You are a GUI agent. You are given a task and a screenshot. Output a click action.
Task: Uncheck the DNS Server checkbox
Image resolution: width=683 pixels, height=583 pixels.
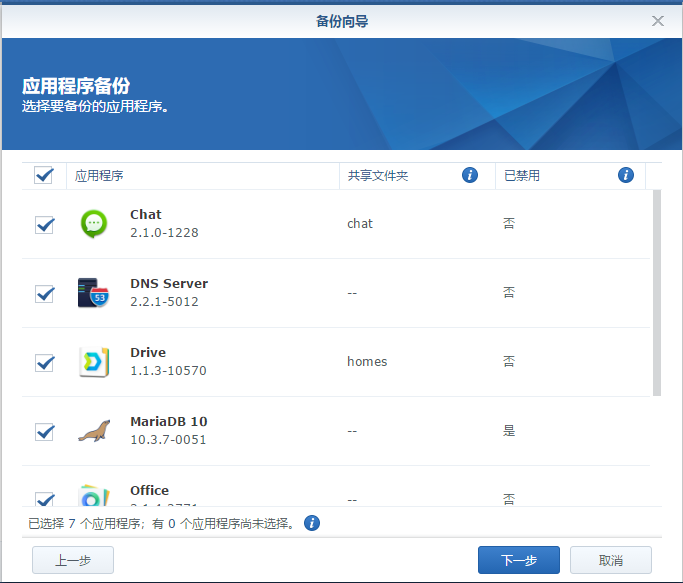point(44,294)
